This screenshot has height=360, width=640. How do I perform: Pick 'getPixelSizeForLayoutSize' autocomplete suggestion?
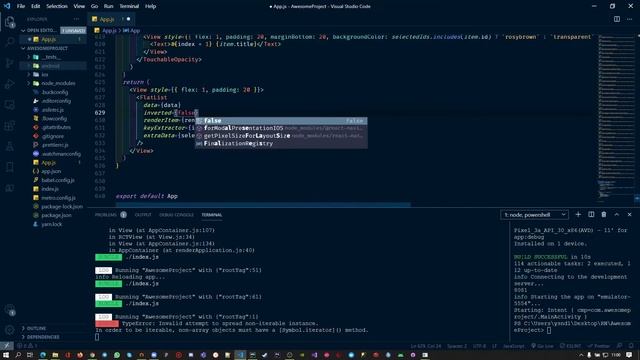pyautogui.click(x=281, y=136)
